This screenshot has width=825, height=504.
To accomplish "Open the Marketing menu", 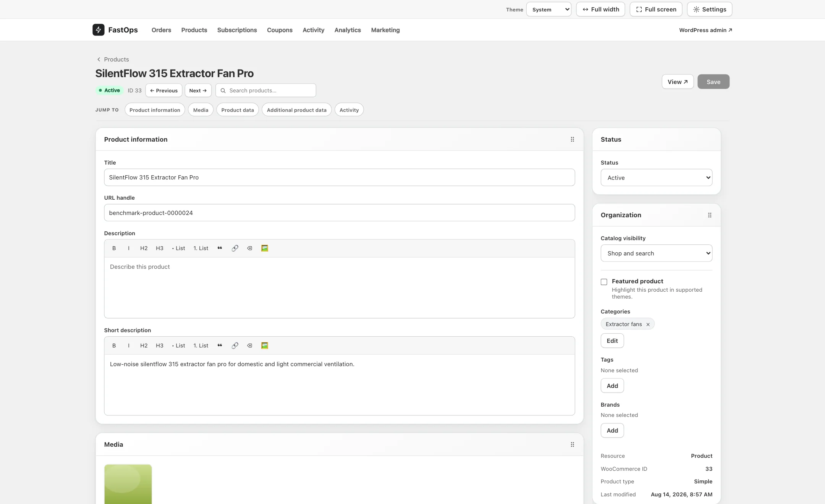I will coord(385,30).
